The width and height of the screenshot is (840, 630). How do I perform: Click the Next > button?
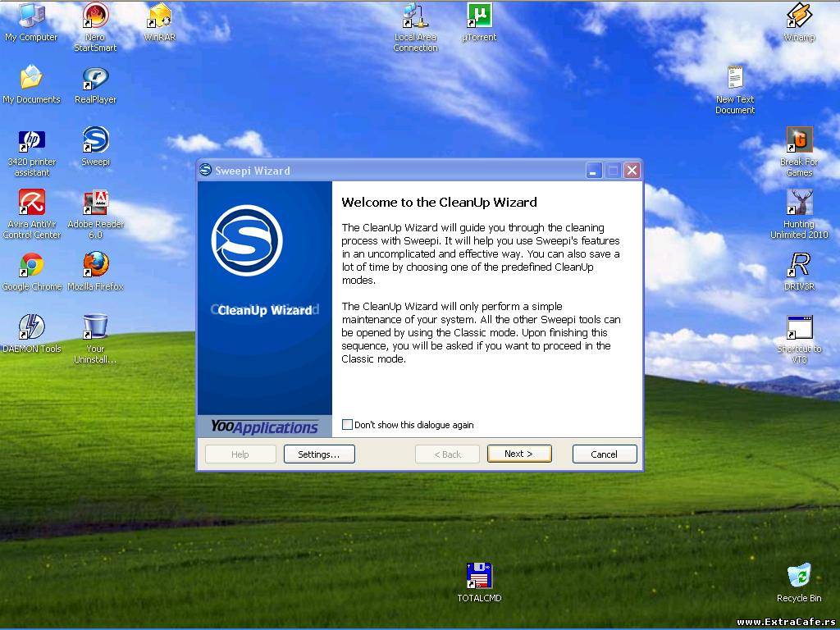(519, 454)
